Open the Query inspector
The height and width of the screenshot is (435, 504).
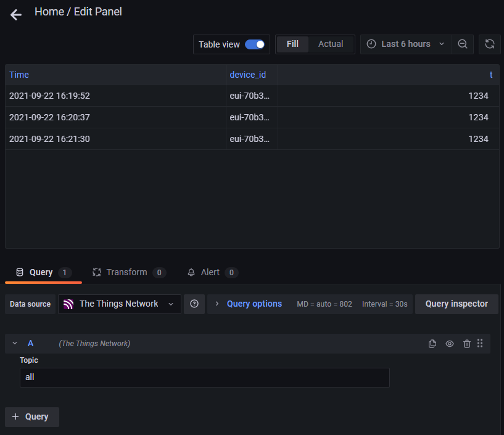coord(456,304)
